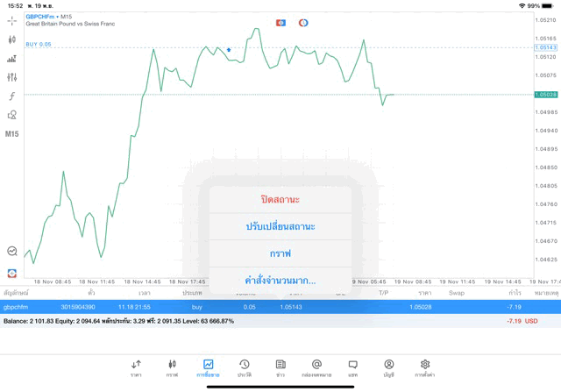
Task: Open the drawing objects shapes icon
Action: pos(12,115)
